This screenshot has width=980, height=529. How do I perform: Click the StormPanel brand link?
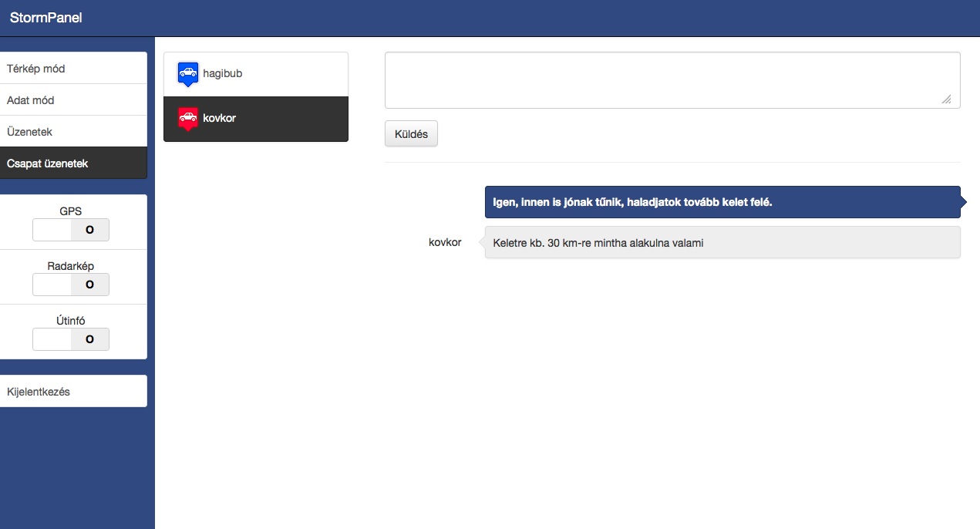pyautogui.click(x=46, y=18)
